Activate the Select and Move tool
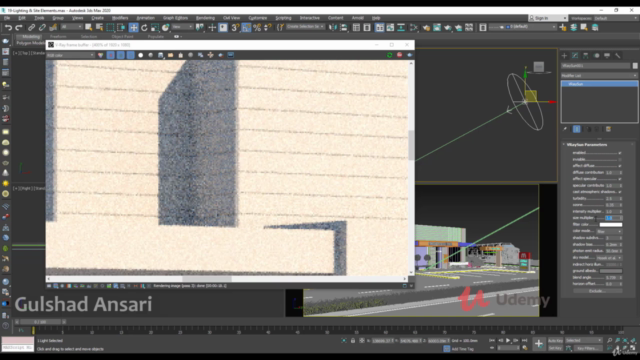This screenshot has height=360, width=640. [133, 27]
